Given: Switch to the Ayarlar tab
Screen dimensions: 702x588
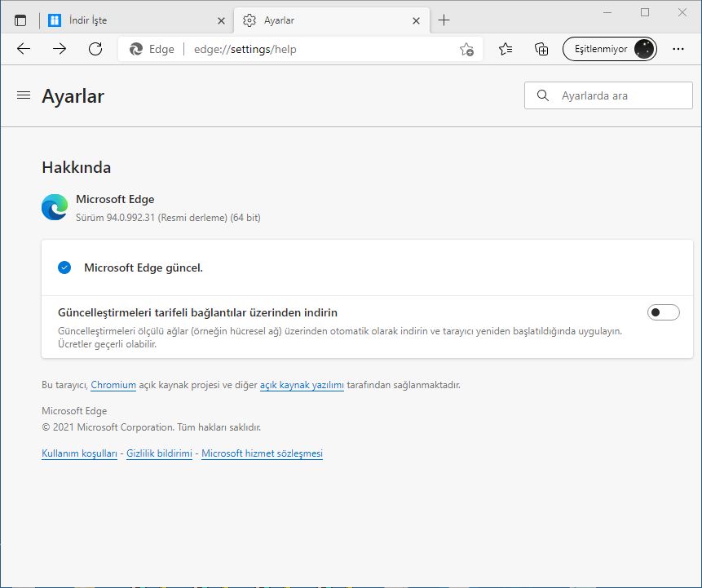Looking at the screenshot, I should pyautogui.click(x=331, y=20).
